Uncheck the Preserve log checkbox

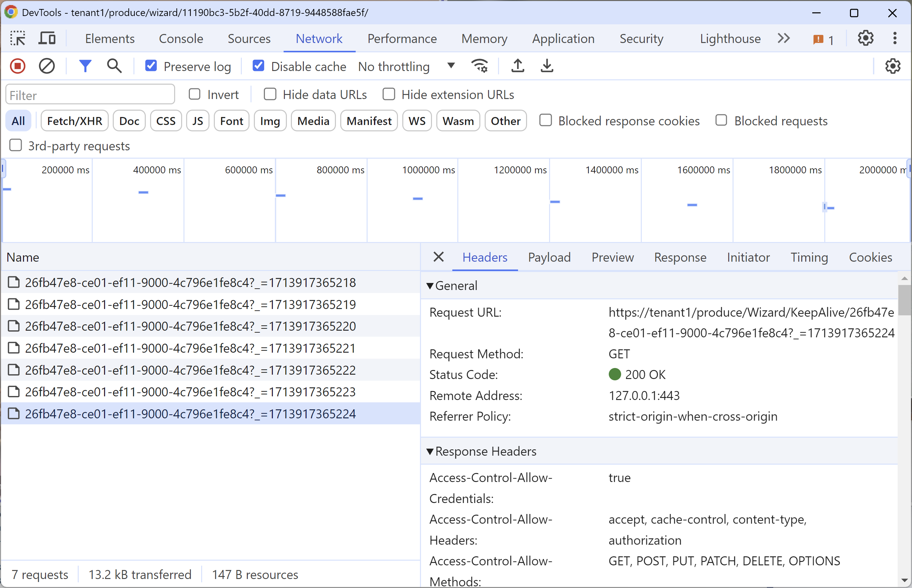point(151,66)
